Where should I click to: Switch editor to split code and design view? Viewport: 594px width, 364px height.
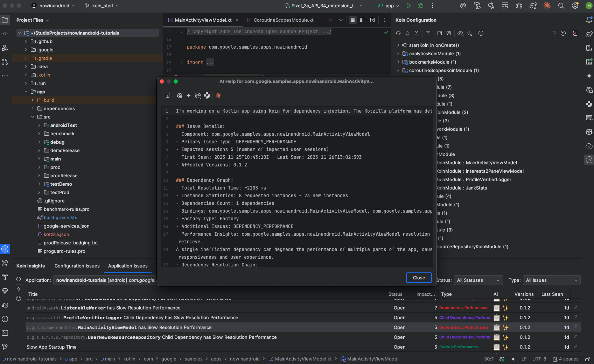[x=363, y=20]
